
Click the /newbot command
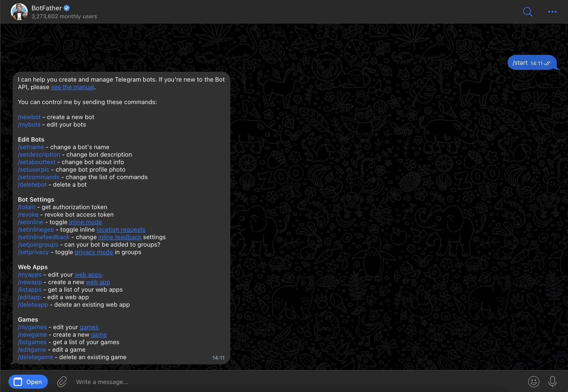[x=29, y=117]
